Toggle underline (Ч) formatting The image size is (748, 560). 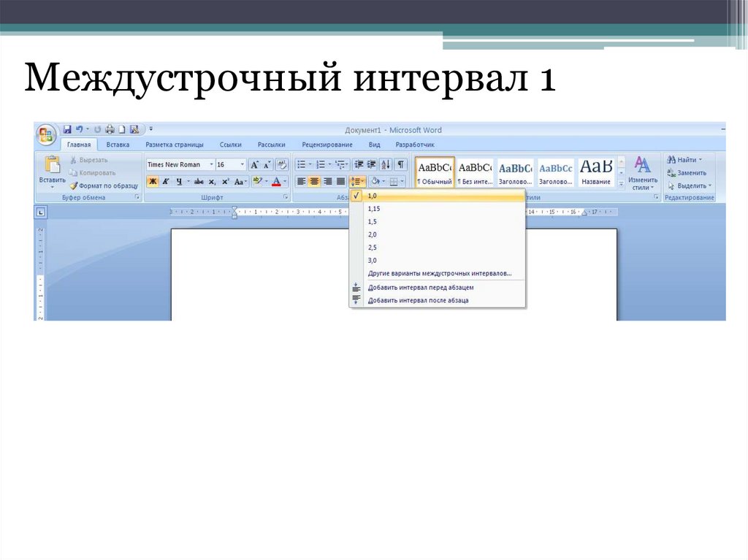(179, 182)
